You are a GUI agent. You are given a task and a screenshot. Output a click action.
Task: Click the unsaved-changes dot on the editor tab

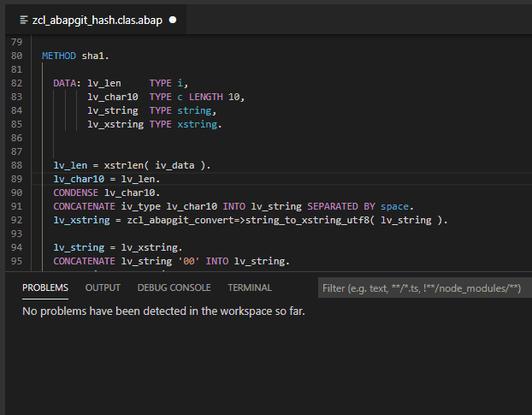coord(172,19)
